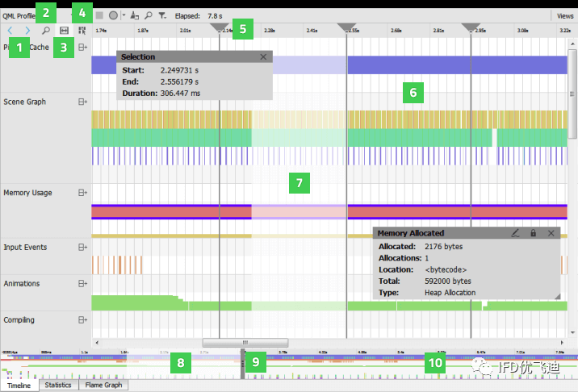Image resolution: width=578 pixels, height=392 pixels.
Task: Jump to next event arrow
Action: pyautogui.click(x=27, y=30)
